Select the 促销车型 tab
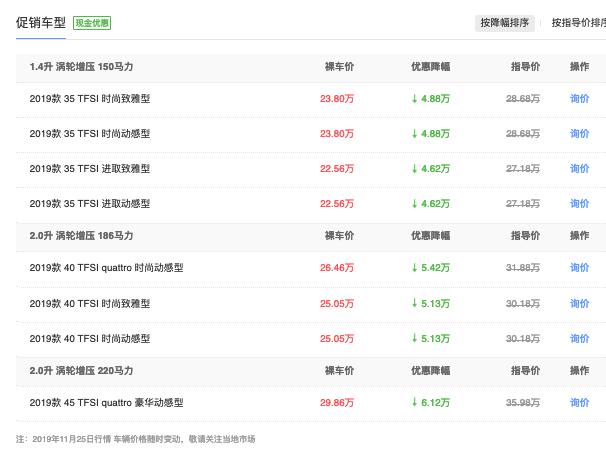This screenshot has width=606, height=454. (41, 23)
